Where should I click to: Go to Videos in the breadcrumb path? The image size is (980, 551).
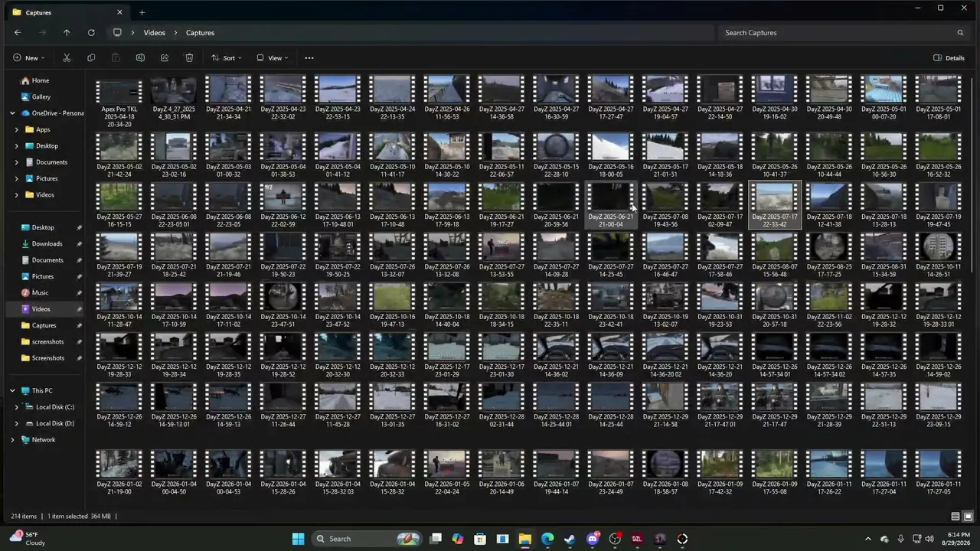click(x=154, y=33)
